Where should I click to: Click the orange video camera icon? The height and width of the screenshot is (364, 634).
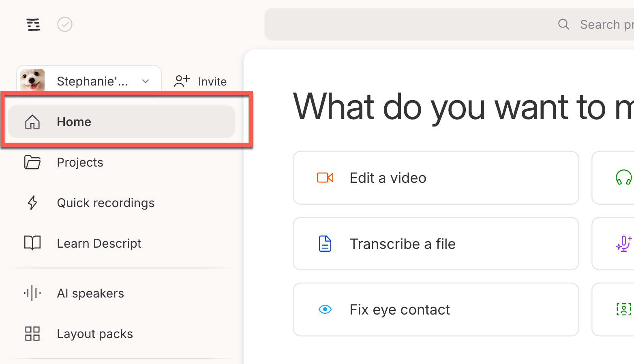325,178
